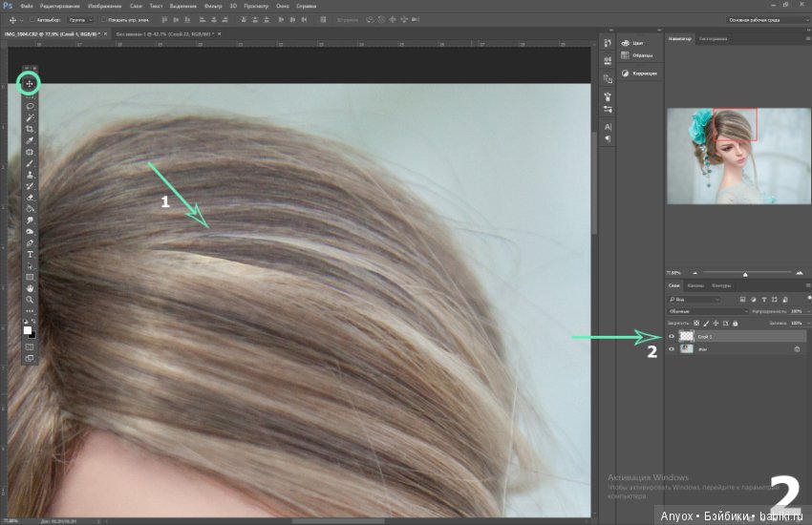Image resolution: width=812 pixels, height=525 pixels.
Task: Open the fill Заливка dropdown arrow
Action: coord(808,324)
